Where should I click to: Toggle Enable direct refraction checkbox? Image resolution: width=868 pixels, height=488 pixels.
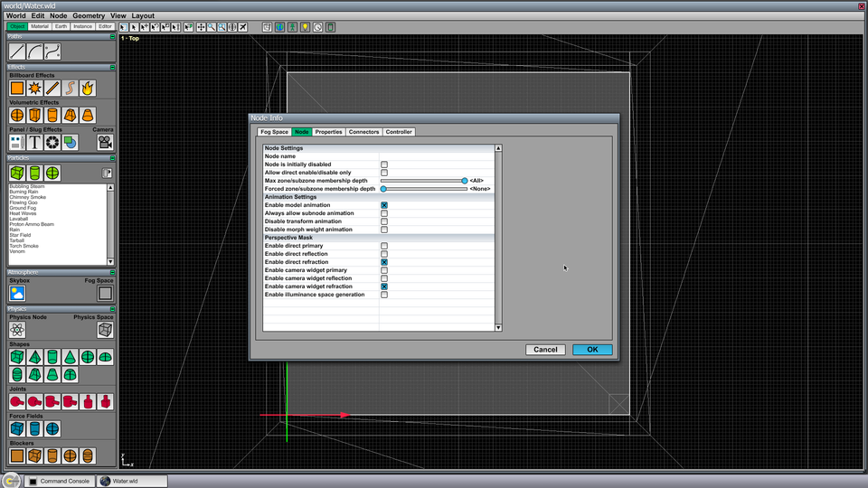coord(384,262)
